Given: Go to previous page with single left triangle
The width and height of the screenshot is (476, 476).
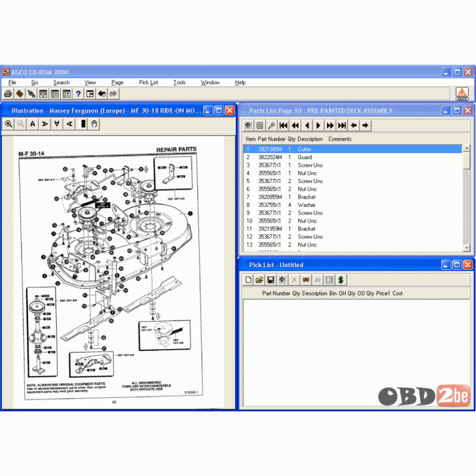Looking at the screenshot, I should pos(307,125).
